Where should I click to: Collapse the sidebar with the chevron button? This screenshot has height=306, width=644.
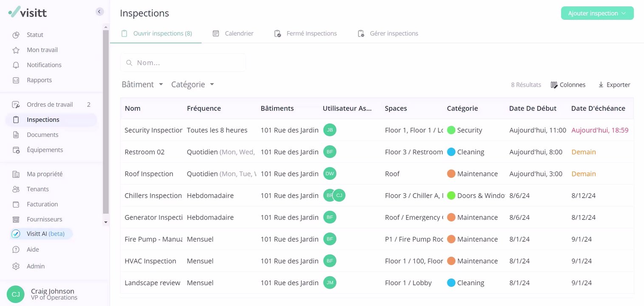[x=100, y=11]
